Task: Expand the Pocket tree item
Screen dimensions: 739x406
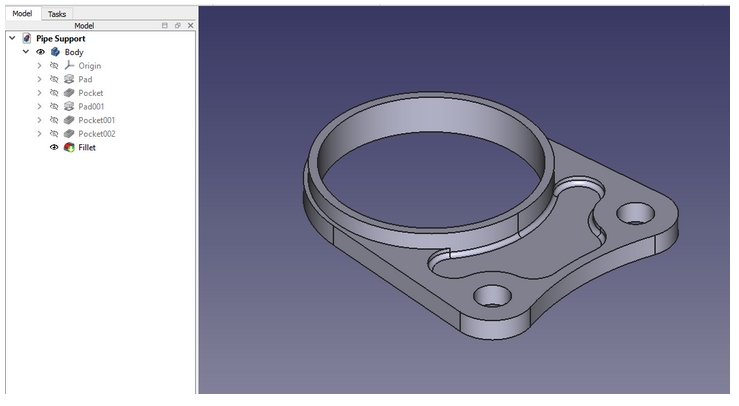Action: tap(40, 93)
